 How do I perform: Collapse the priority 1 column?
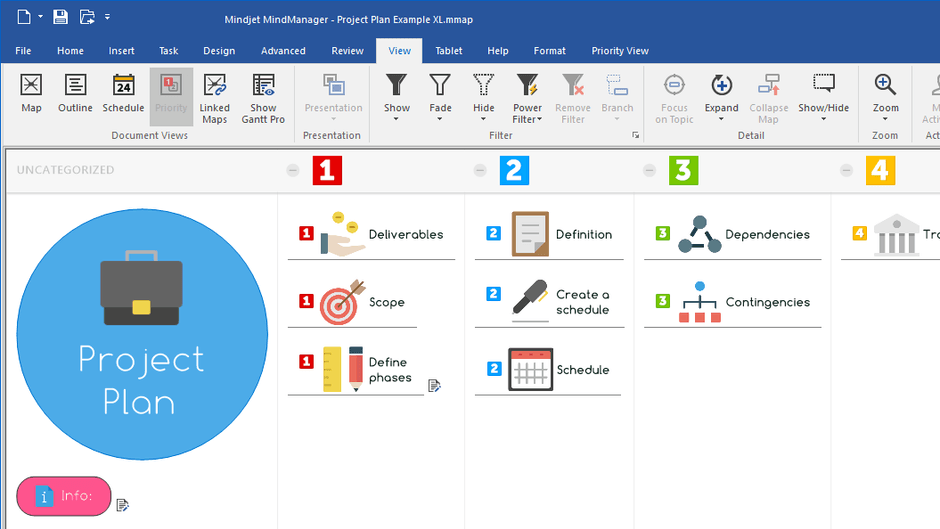(293, 171)
